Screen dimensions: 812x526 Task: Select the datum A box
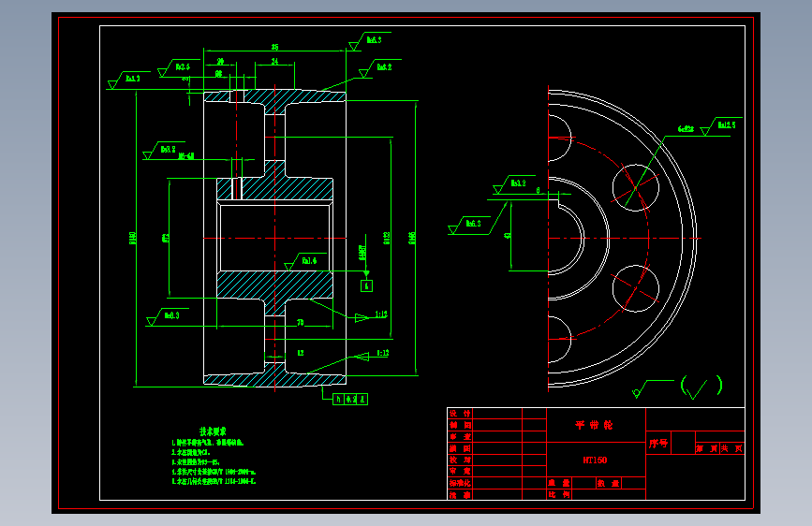tap(366, 285)
